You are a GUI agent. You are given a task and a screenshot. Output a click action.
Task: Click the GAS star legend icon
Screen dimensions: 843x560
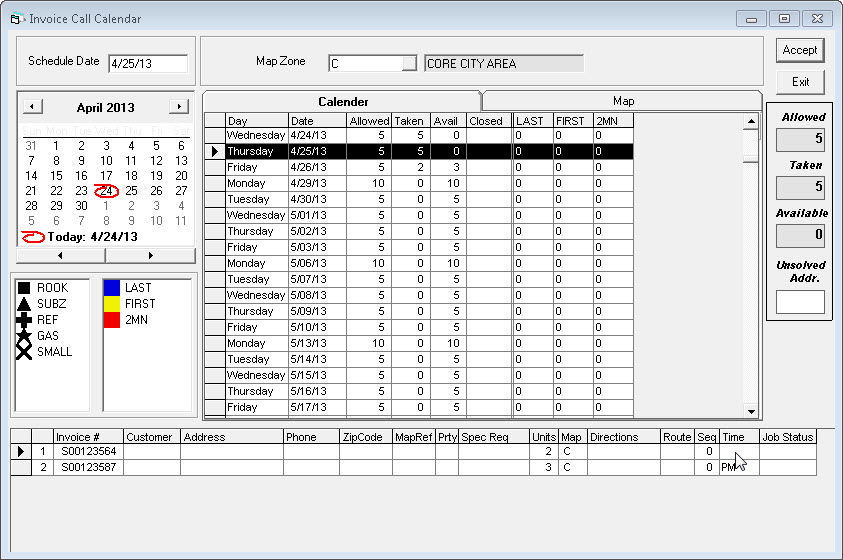pos(24,336)
